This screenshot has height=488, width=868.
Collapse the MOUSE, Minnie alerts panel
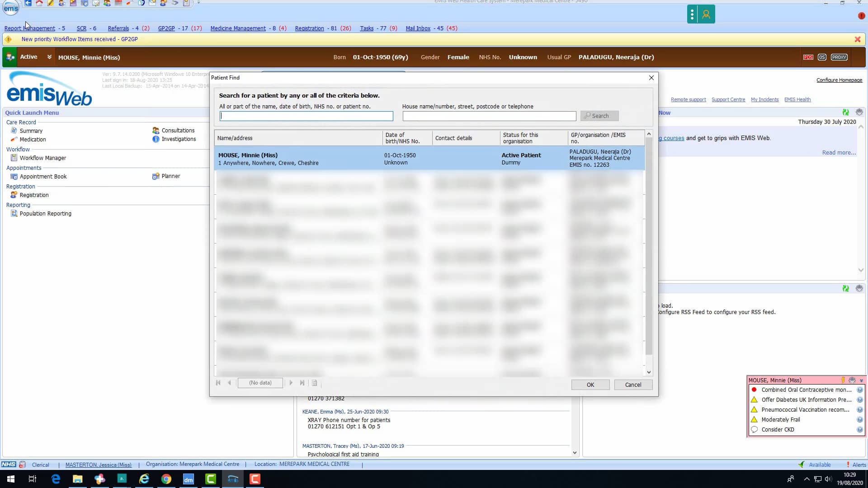tap(861, 380)
